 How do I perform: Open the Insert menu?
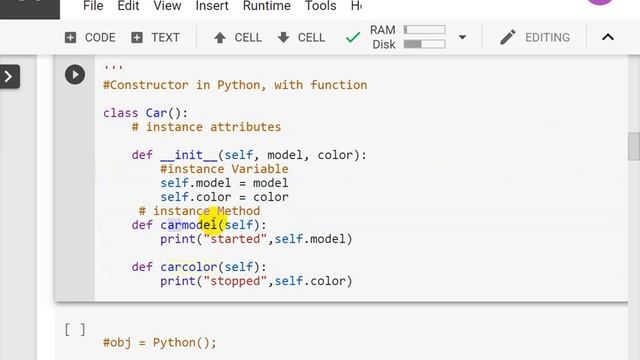pyautogui.click(x=212, y=6)
